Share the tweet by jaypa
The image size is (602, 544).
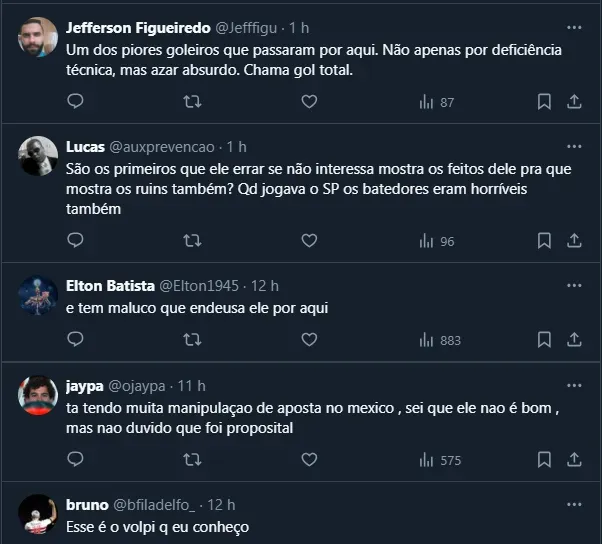[x=575, y=460]
